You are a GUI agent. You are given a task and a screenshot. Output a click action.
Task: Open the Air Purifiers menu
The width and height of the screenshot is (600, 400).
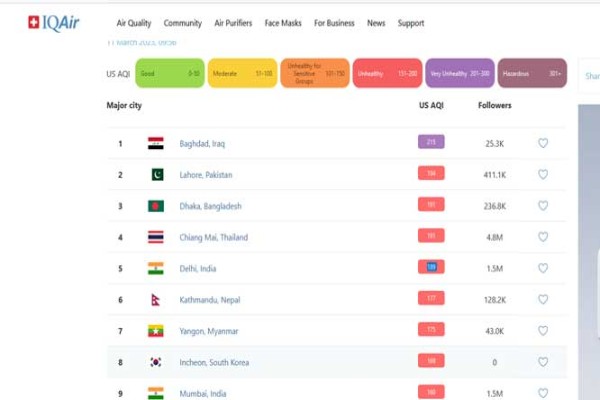(232, 23)
